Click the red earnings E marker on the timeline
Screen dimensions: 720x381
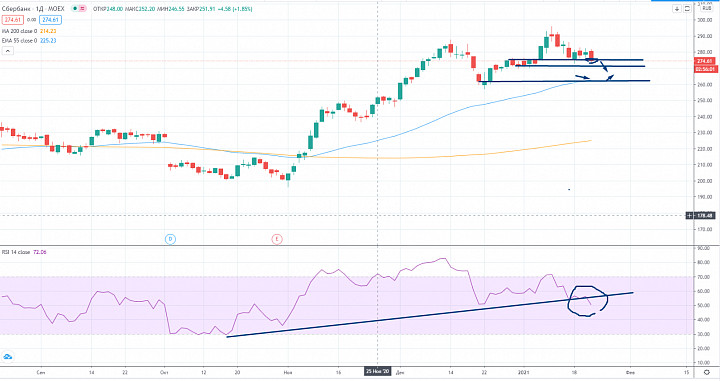pyautogui.click(x=276, y=239)
